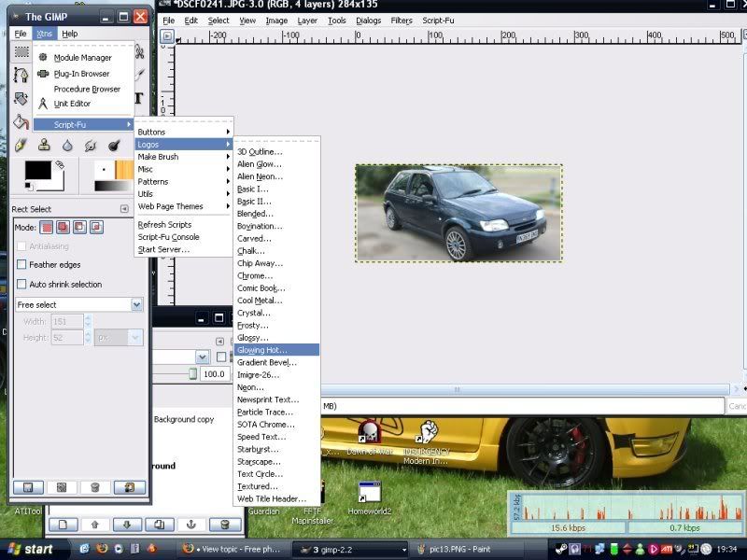Delete the layer using the trash button
Viewport: 747px width, 560px height.
coord(225,525)
